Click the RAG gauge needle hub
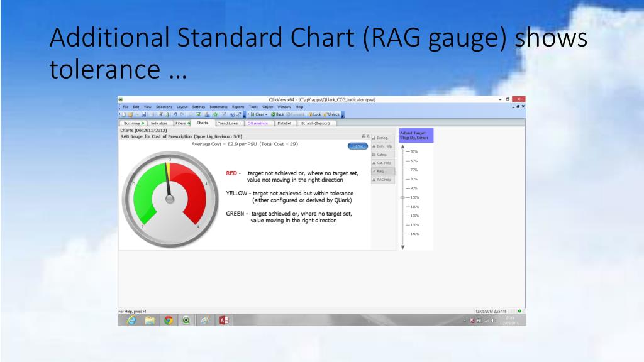Image resolution: width=644 pixels, height=362 pixels. click(170, 199)
